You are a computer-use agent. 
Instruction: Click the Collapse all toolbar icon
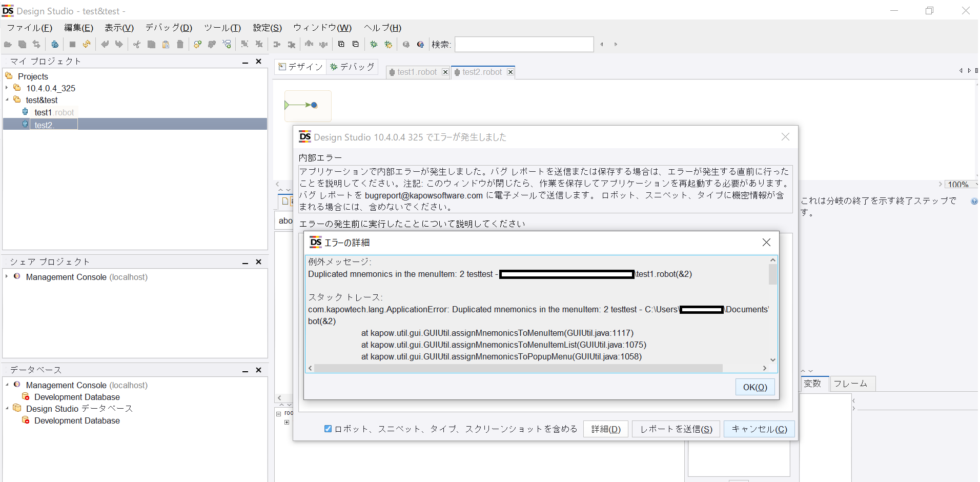(x=356, y=45)
